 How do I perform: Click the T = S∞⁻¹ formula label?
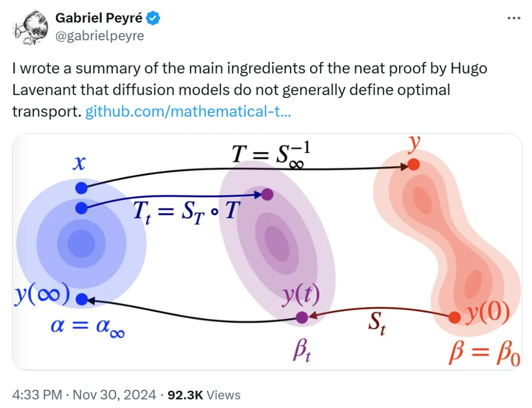(x=271, y=154)
